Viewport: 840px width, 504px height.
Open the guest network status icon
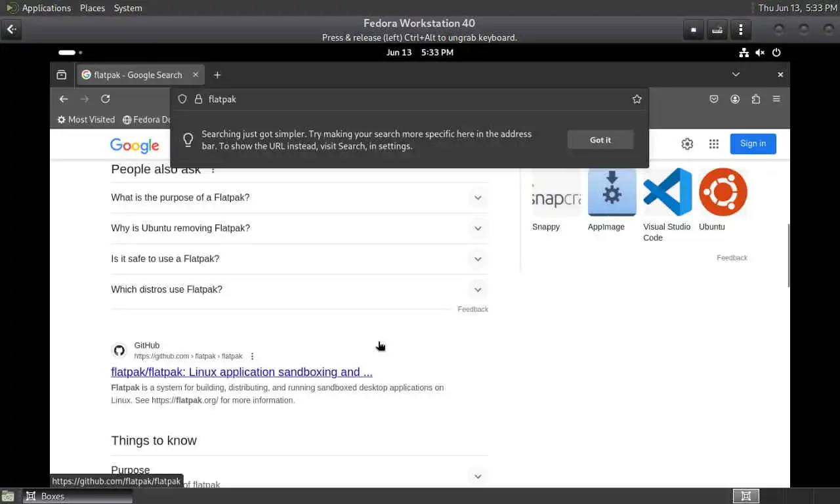click(x=744, y=52)
